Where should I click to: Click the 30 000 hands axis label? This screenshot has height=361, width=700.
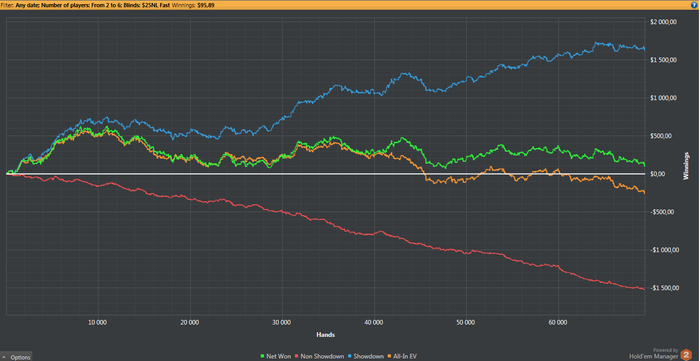282,322
